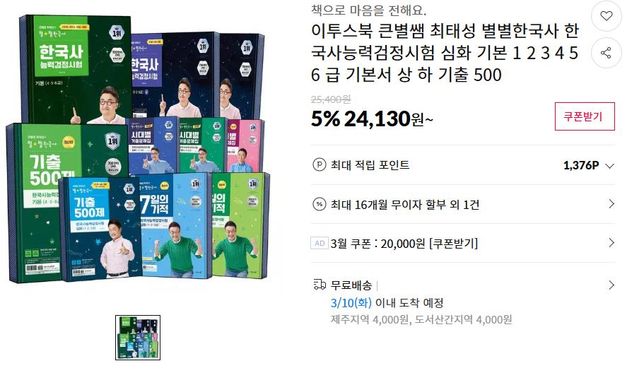Open the 3월 쿠폰 20,000원 link
The height and width of the screenshot is (377, 644).
(404, 244)
